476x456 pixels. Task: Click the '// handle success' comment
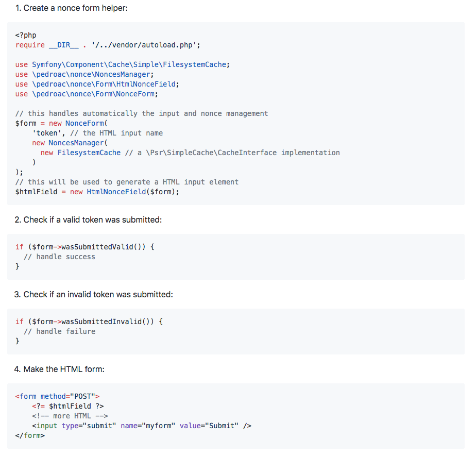tap(60, 257)
